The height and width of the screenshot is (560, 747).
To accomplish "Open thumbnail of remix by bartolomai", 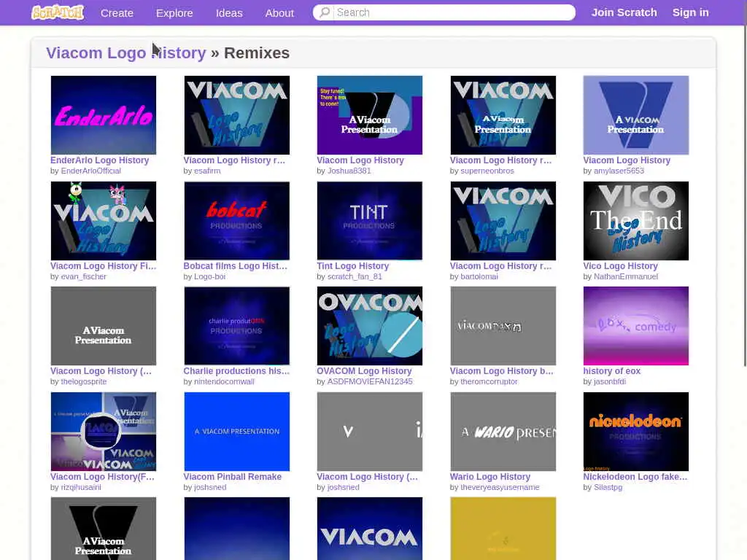I will pos(503,220).
